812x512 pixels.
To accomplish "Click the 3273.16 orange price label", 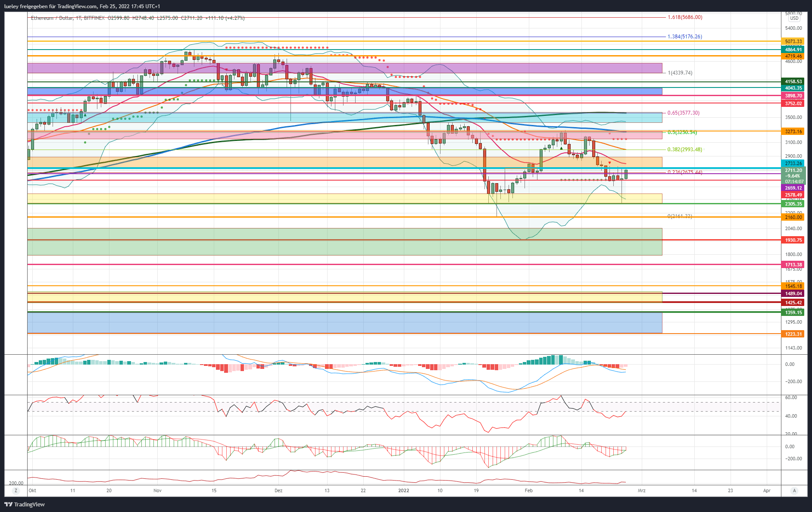I will [793, 132].
